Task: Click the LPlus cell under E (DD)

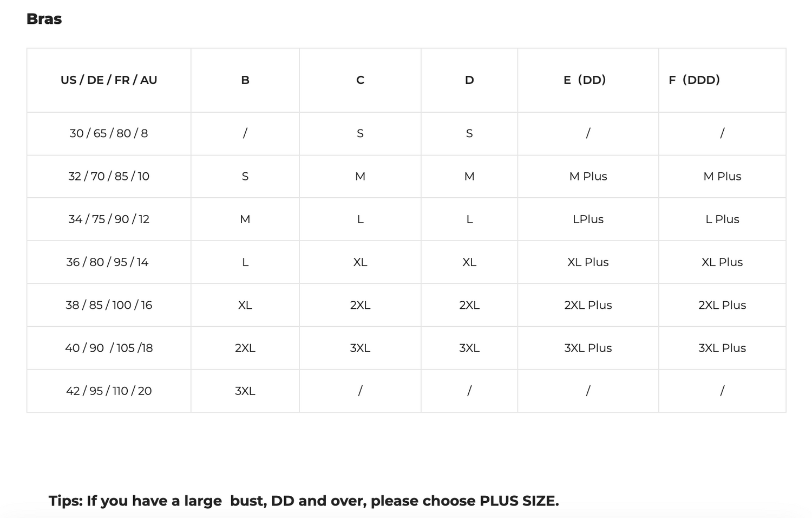Action: click(x=588, y=219)
